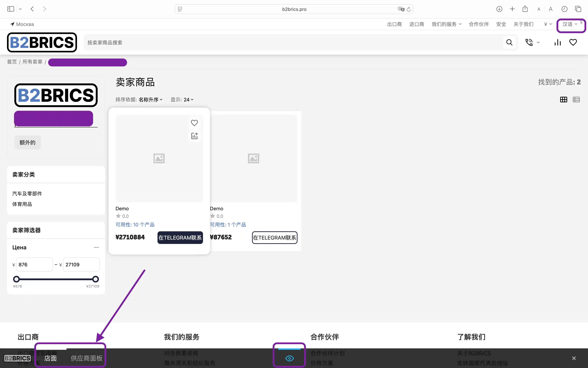The height and width of the screenshot is (368, 588).
Task: Click 可用性: 1 个产品 text
Action: 228,225
